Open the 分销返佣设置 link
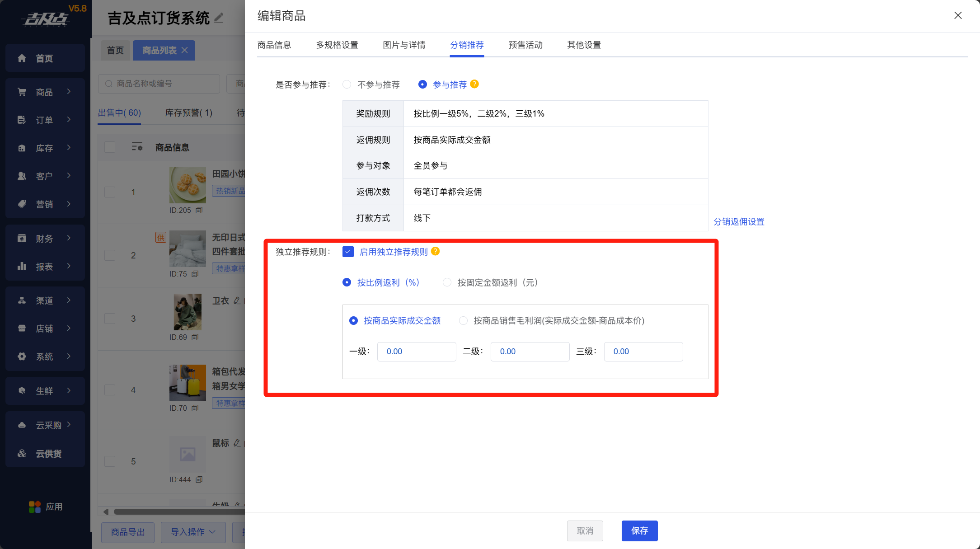980x549 pixels. tap(739, 222)
